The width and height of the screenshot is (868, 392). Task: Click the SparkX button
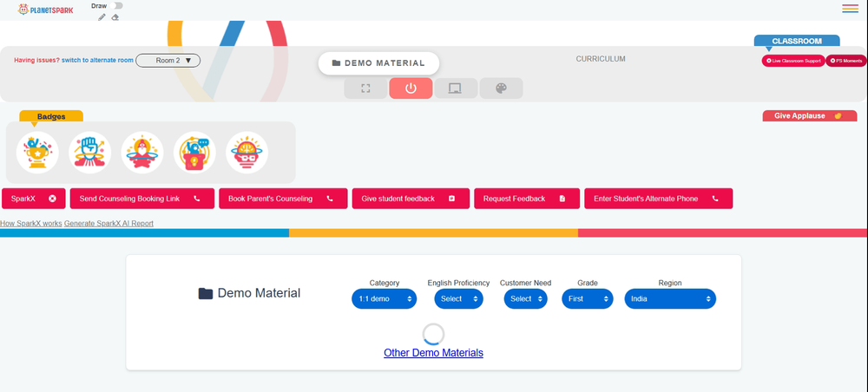point(34,199)
